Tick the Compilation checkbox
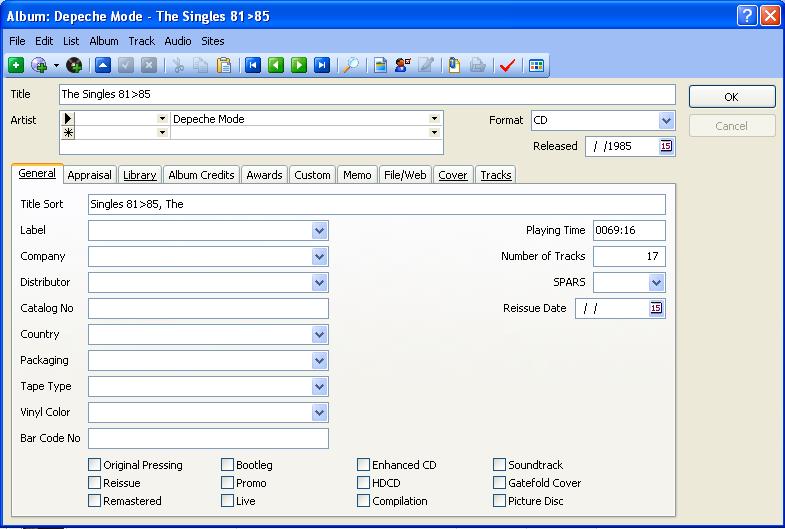The image size is (785, 529). [x=363, y=500]
